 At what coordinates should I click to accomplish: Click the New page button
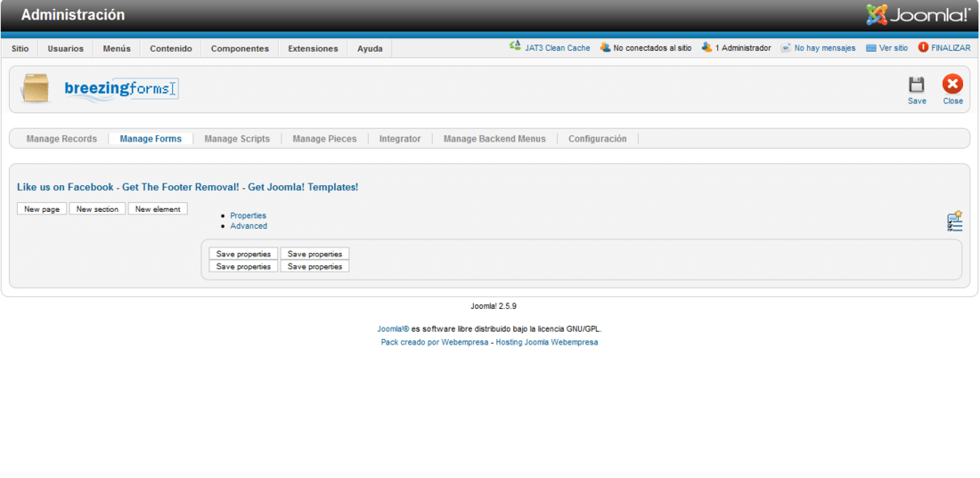click(42, 209)
